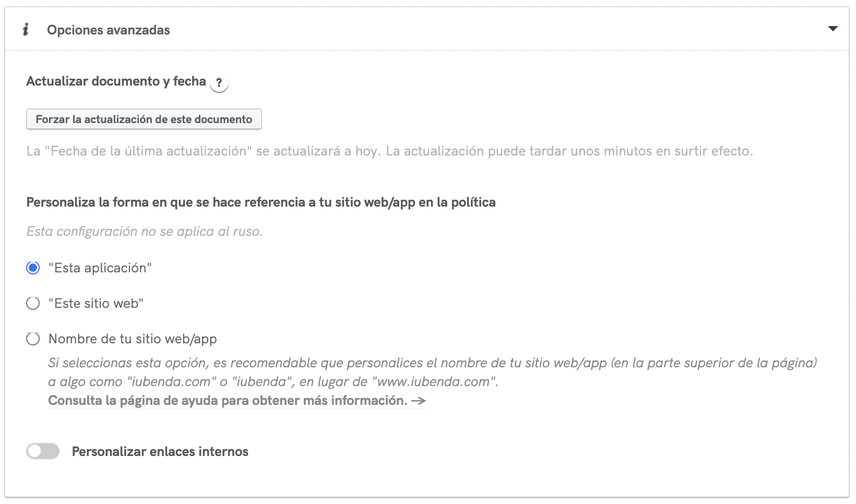
Task: Click the Personalizar enlaces internos label
Action: point(160,452)
